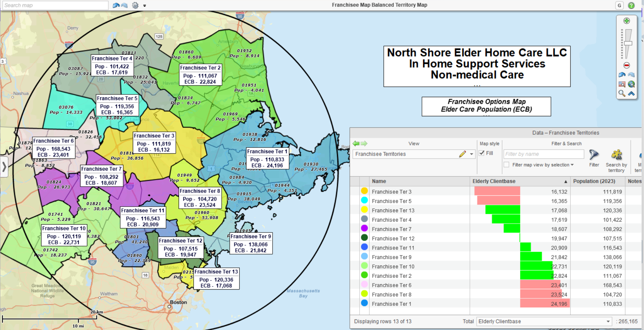Select the USA flag search tool
Viewport: 644px width, 330px height.
[x=622, y=85]
